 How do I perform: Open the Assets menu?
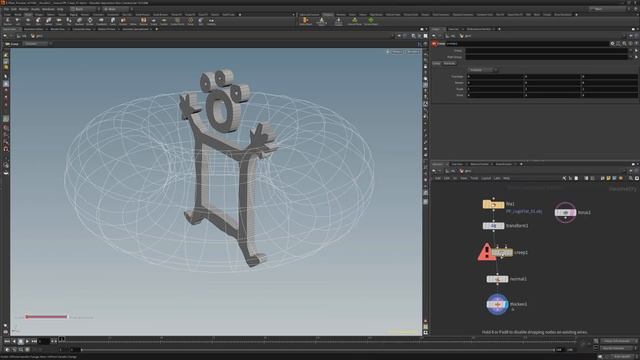[36, 9]
